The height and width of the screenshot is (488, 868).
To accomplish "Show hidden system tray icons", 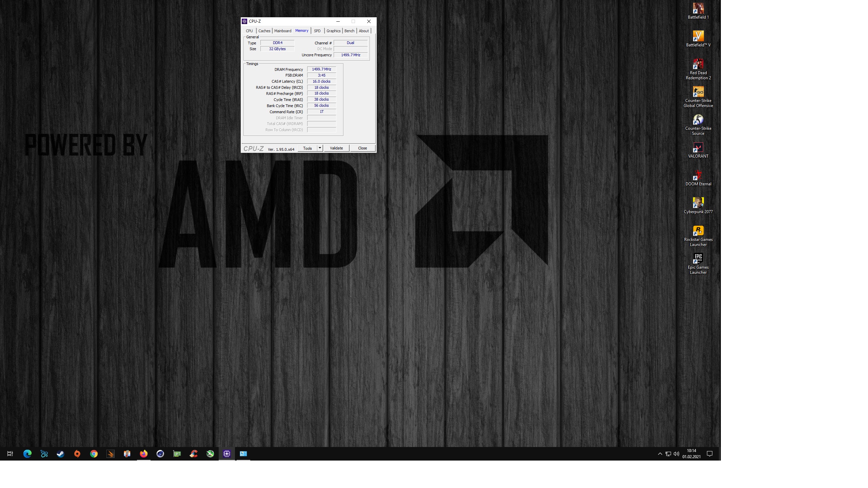I will pos(660,454).
